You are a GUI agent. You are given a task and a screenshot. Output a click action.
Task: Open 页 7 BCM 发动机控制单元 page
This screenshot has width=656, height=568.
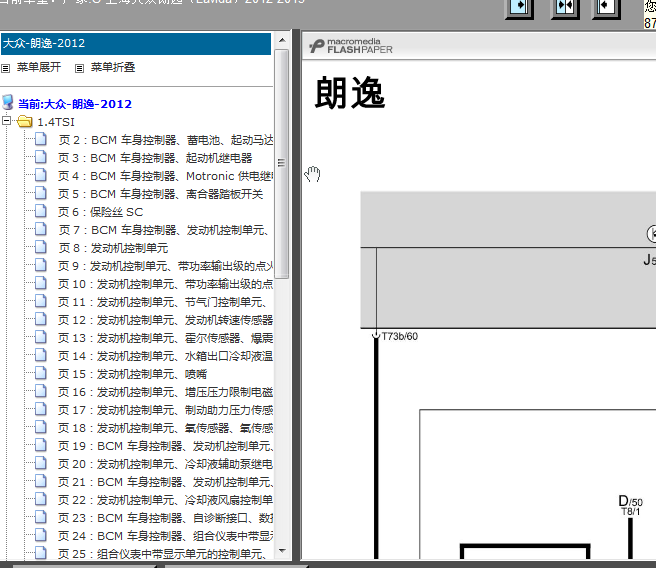(165, 230)
